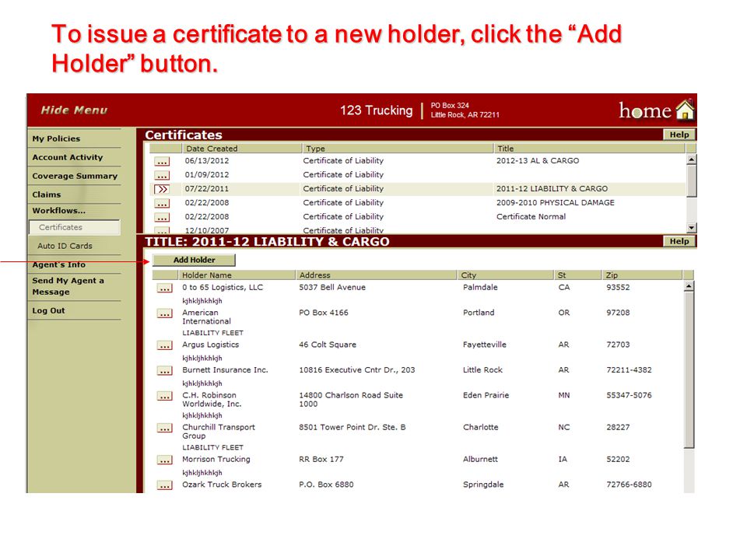Image resolution: width=747 pixels, height=560 pixels.
Task: Sort by City column header
Action: pyautogui.click(x=506, y=275)
